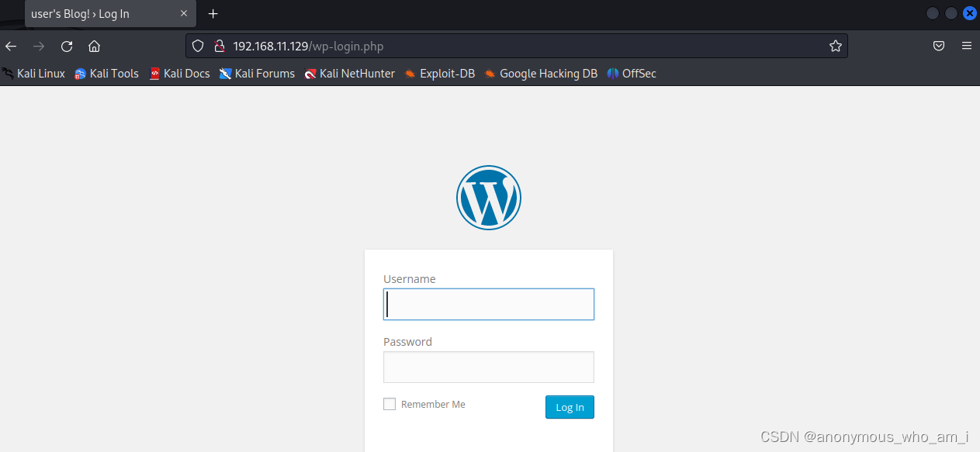The width and height of the screenshot is (980, 452).
Task: Open the Google Hacking DB bookmark
Action: [541, 74]
